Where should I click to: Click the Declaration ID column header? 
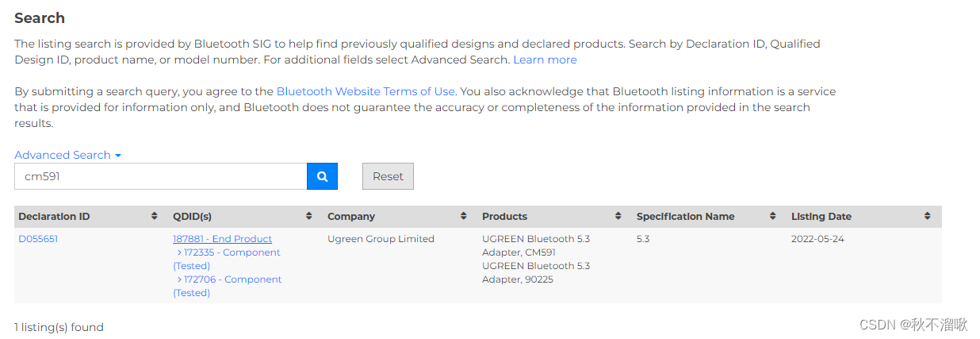click(x=54, y=216)
